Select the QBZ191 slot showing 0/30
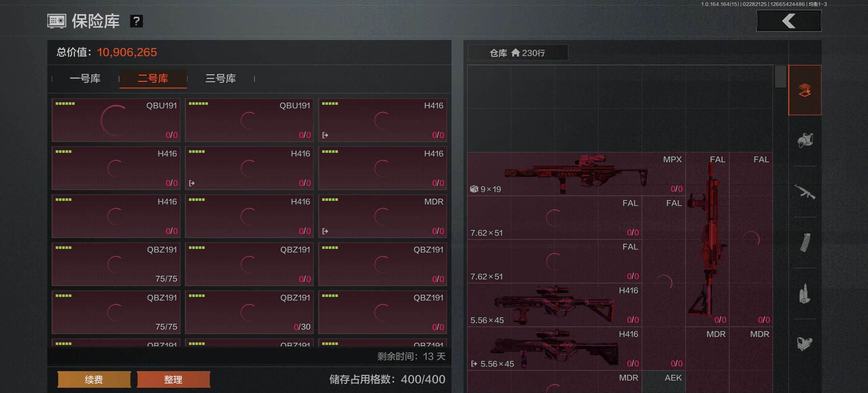The width and height of the screenshot is (868, 393). click(249, 312)
